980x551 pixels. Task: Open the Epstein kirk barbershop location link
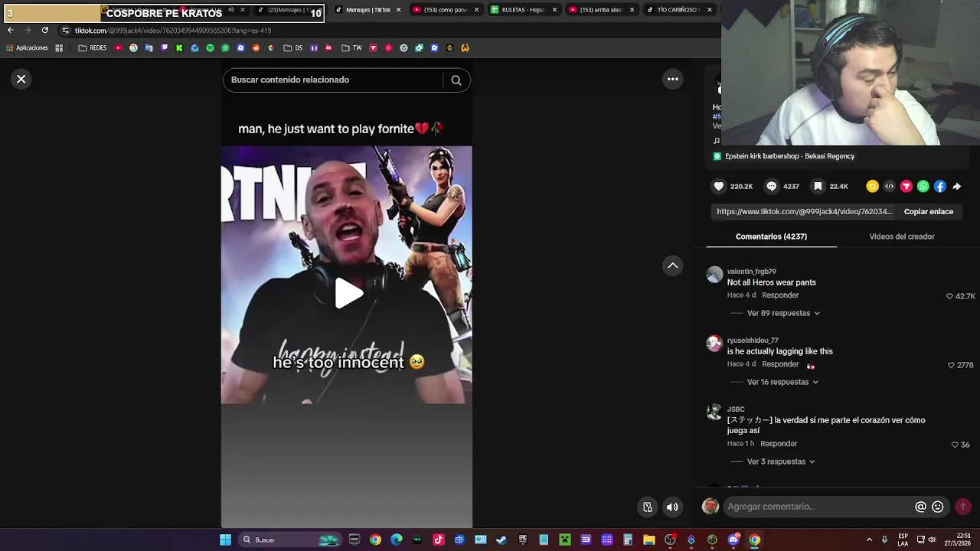(x=789, y=156)
